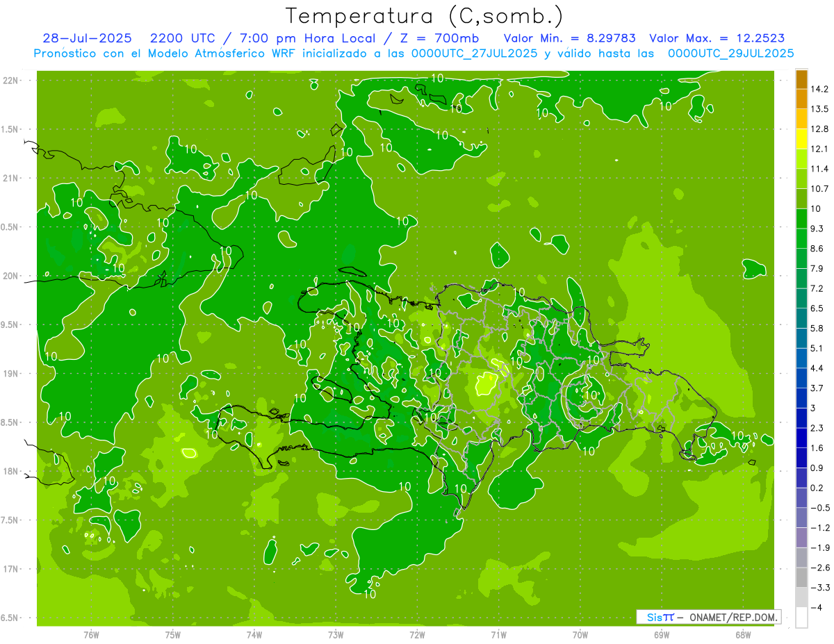Click the teal swatch between 5.8 and 6.5

[801, 318]
